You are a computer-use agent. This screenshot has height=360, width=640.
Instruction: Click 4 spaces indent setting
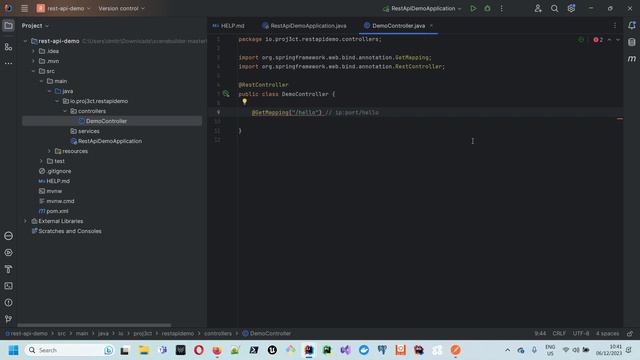[607, 333]
